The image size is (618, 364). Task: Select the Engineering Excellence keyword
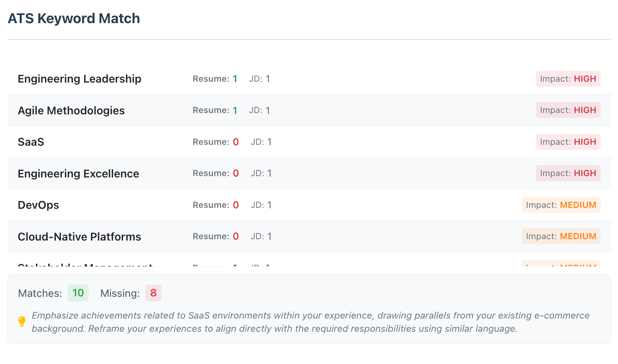click(79, 174)
